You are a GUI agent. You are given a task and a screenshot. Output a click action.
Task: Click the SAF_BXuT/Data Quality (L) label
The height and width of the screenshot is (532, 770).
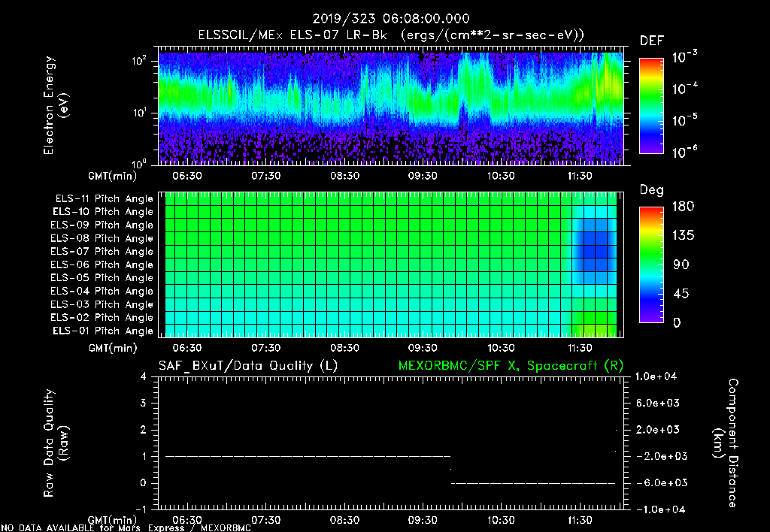[x=248, y=366]
